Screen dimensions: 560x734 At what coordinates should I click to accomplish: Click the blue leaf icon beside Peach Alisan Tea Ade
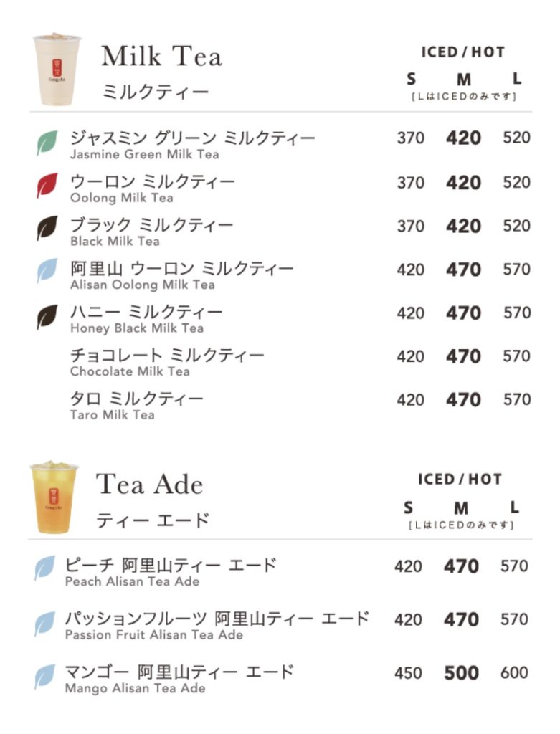point(44,568)
